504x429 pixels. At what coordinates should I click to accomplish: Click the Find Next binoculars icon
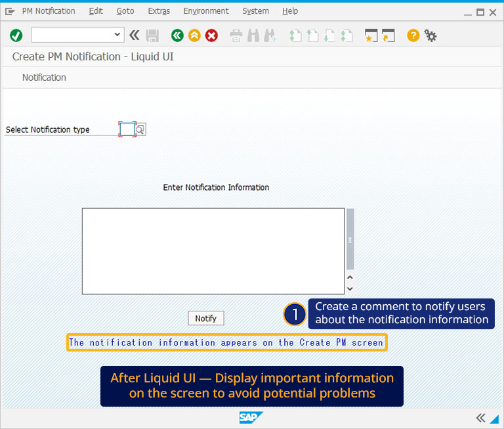270,35
